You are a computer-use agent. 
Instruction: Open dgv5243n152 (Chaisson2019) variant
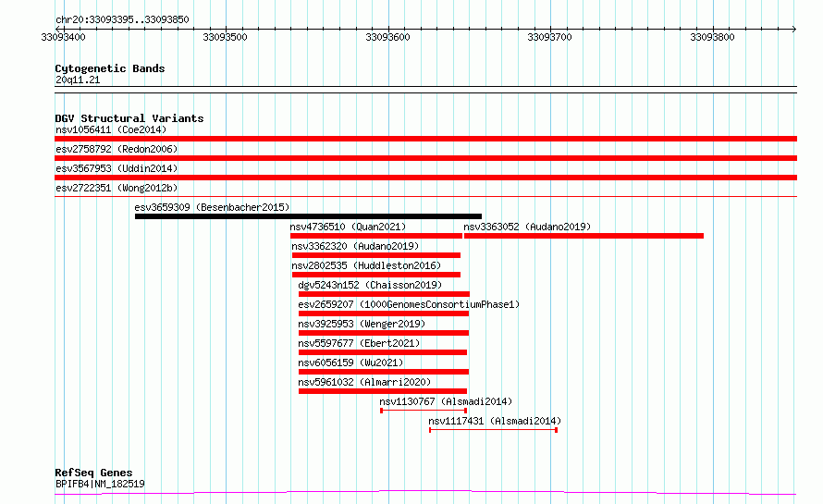[370, 285]
